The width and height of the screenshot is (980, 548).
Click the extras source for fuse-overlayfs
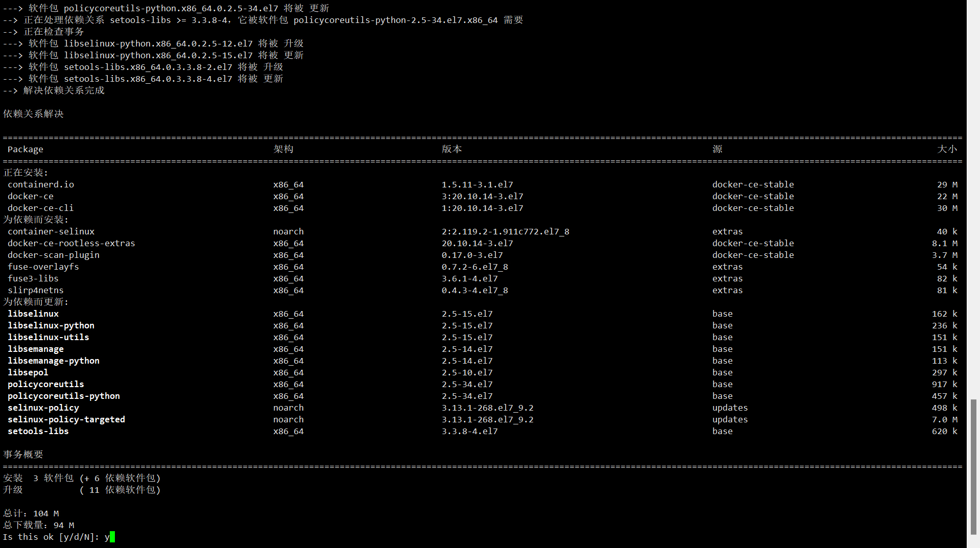(x=728, y=267)
